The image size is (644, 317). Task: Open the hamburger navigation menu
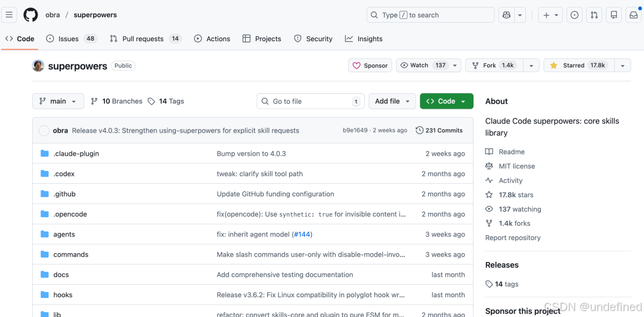tap(9, 15)
